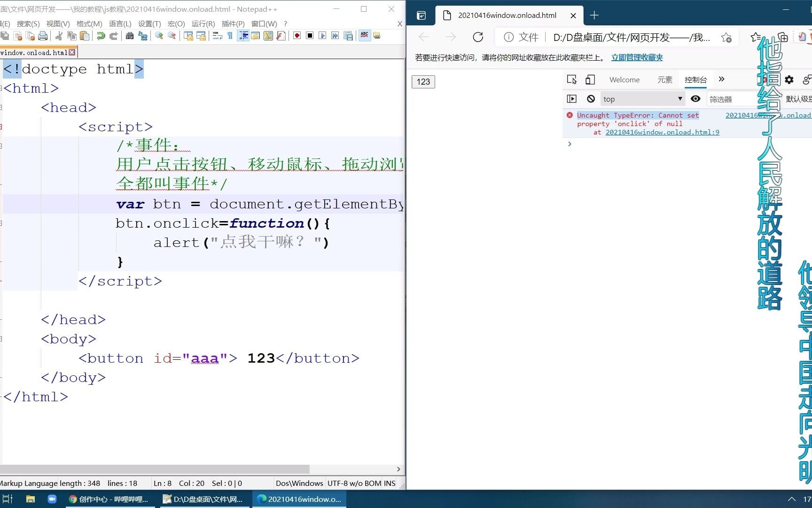Click Ln : 8 in the status bar
This screenshot has width=812, height=508.
click(163, 483)
